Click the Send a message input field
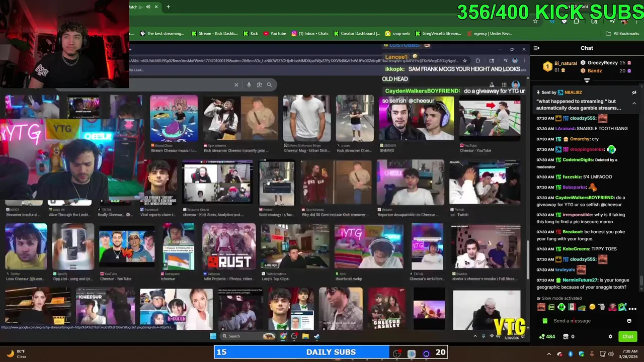Viewport: 644px width, 362px height. pyautogui.click(x=587, y=321)
